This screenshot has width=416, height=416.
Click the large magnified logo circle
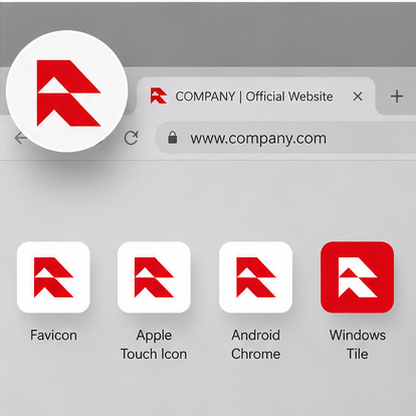67,91
